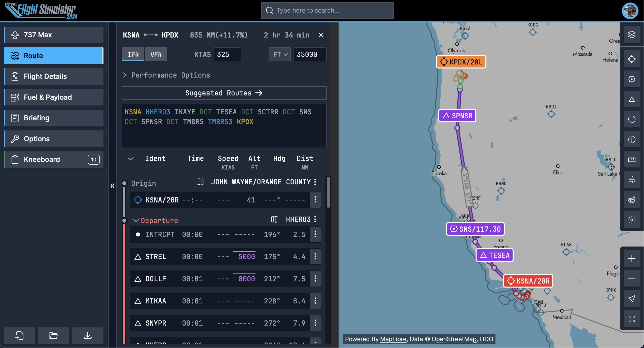Open options menu for KSNA/20R row
Image resolution: width=644 pixels, height=348 pixels.
pyautogui.click(x=315, y=200)
